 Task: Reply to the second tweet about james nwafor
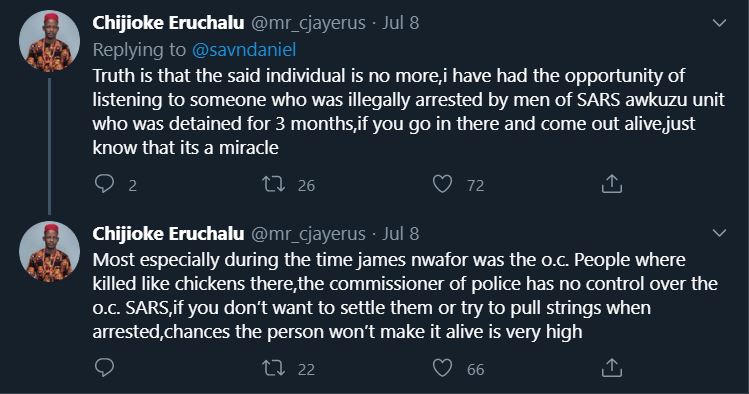coord(104,368)
